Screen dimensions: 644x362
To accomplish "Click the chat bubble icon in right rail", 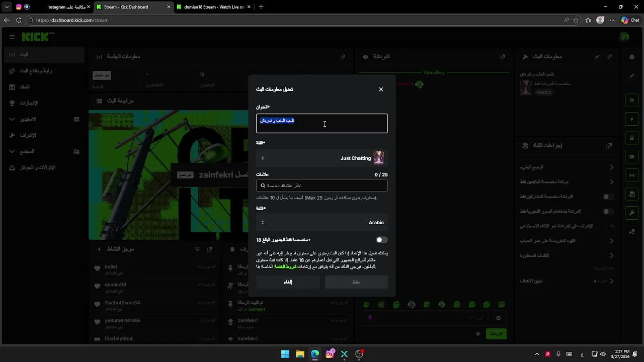I will (x=632, y=156).
